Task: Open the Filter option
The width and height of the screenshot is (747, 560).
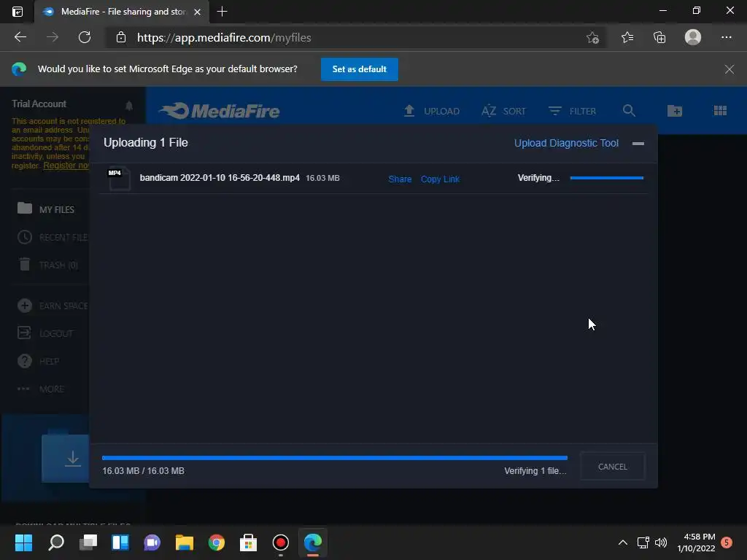Action: (x=572, y=111)
